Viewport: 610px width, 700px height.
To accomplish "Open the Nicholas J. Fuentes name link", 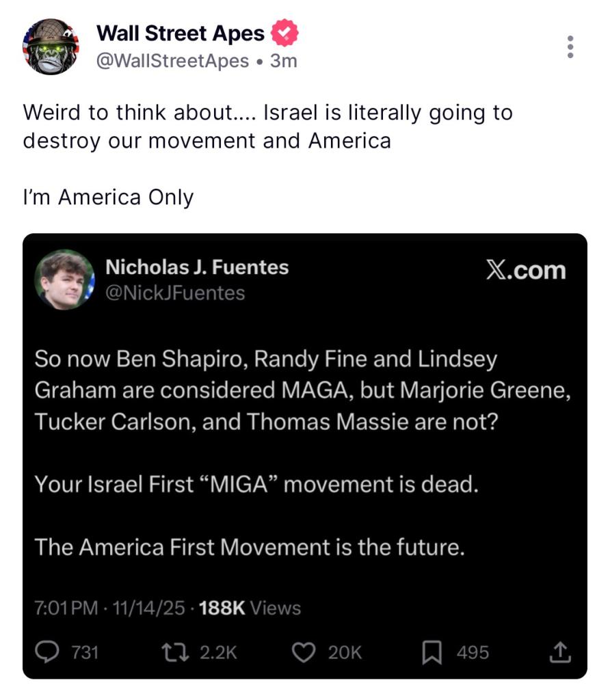I will pos(197,267).
